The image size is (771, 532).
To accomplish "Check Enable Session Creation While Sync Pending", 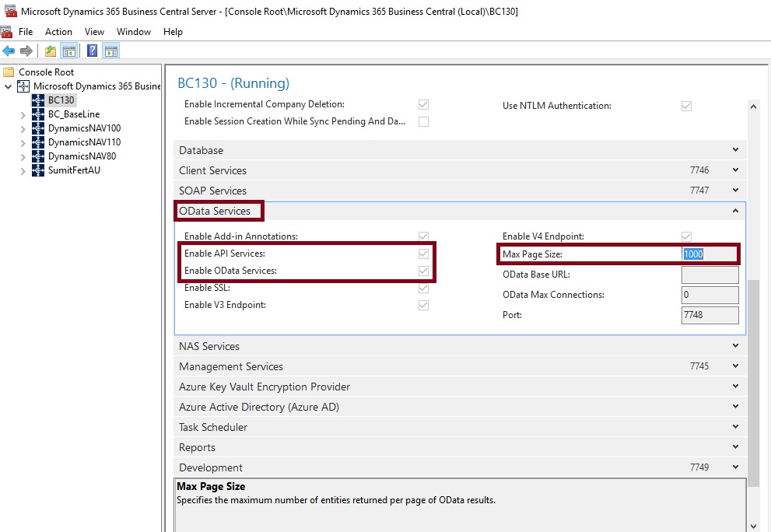I will click(x=423, y=121).
